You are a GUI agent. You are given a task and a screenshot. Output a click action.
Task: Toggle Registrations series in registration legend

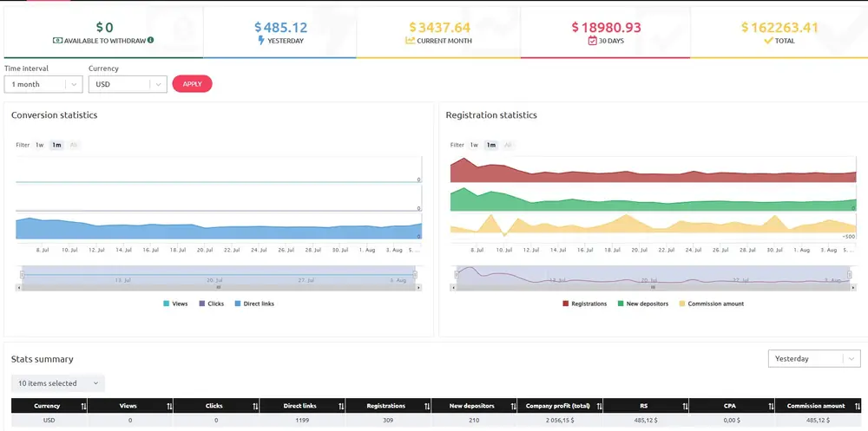(584, 304)
